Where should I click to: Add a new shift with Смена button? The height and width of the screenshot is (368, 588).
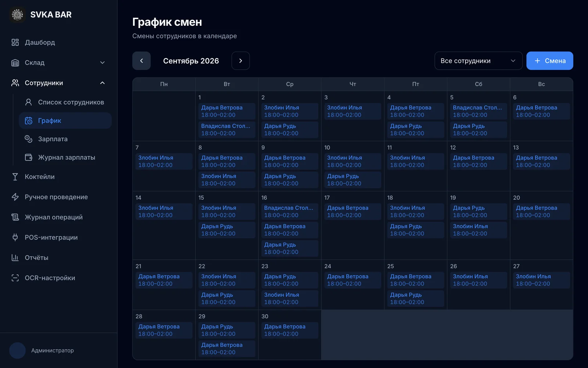pyautogui.click(x=549, y=61)
